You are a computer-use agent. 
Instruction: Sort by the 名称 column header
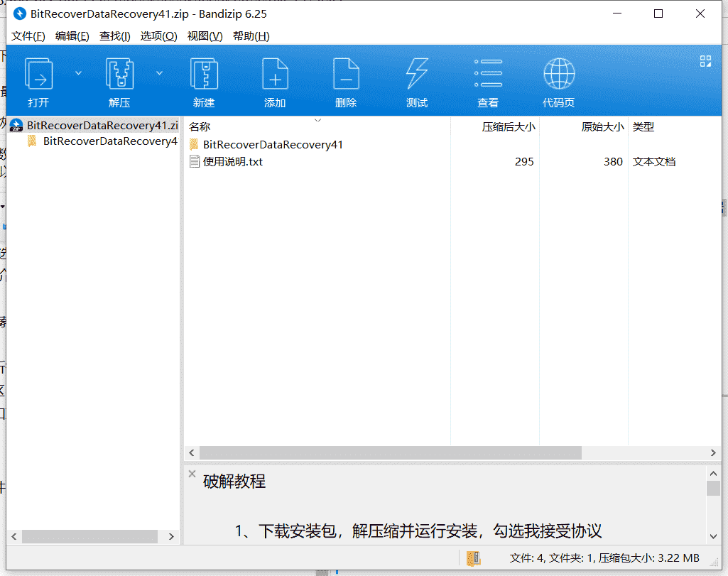click(x=317, y=126)
